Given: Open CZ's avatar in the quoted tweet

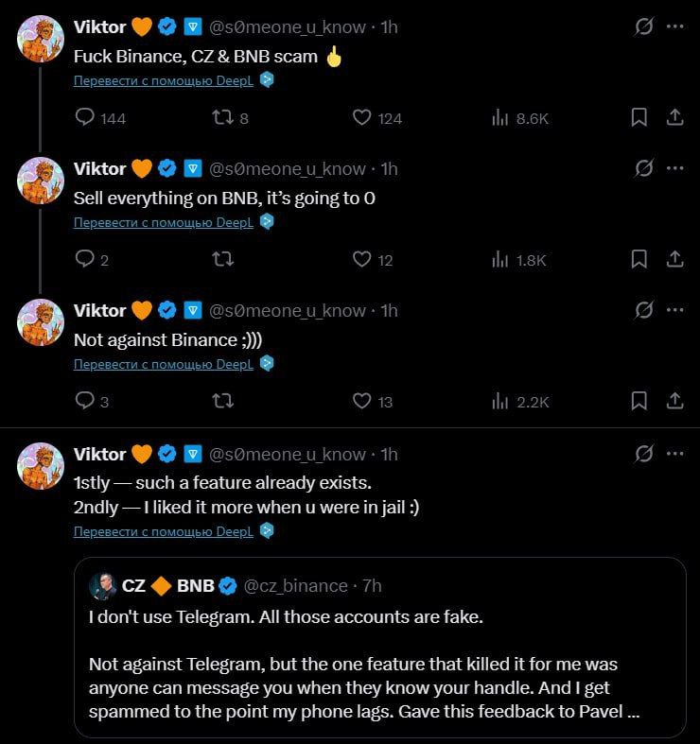Looking at the screenshot, I should point(102,586).
